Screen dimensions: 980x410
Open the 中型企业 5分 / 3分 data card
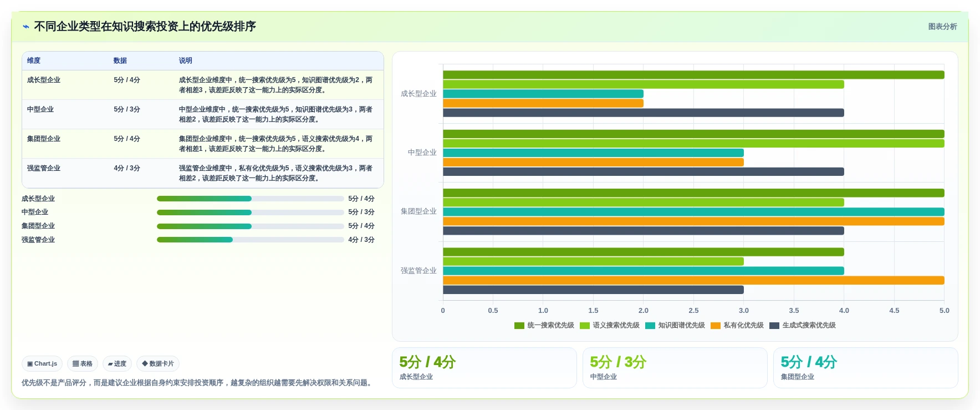pos(675,368)
